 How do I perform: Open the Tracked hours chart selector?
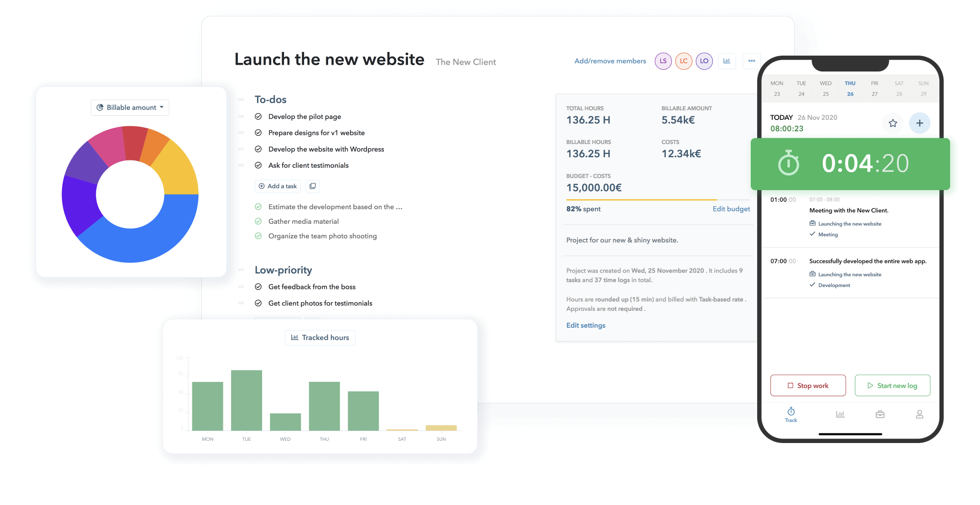pyautogui.click(x=320, y=338)
